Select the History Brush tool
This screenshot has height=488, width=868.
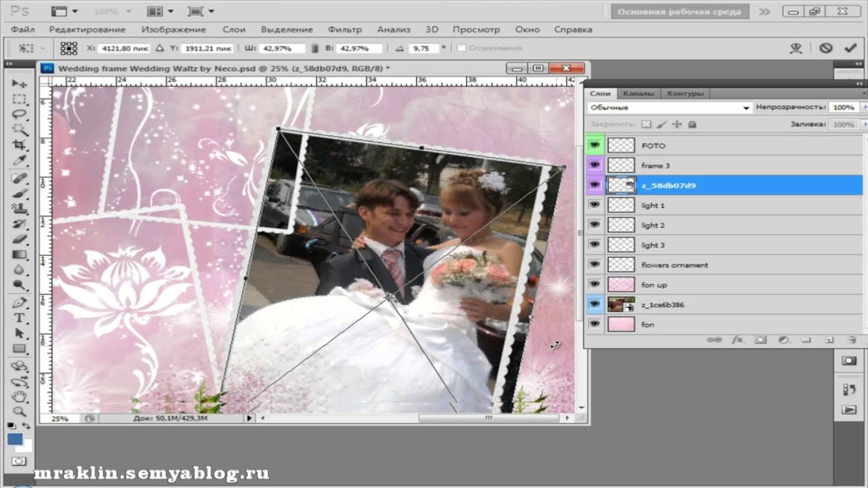click(x=19, y=224)
